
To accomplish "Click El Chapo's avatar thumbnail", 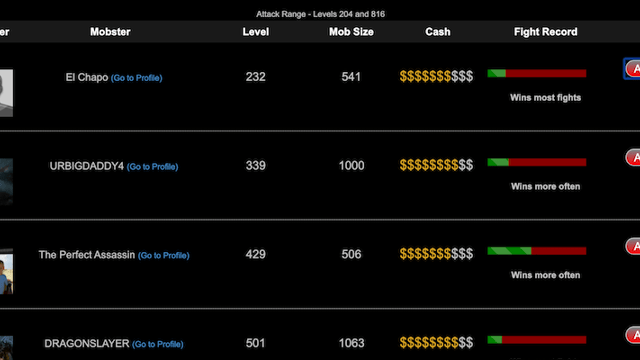I will (6, 93).
